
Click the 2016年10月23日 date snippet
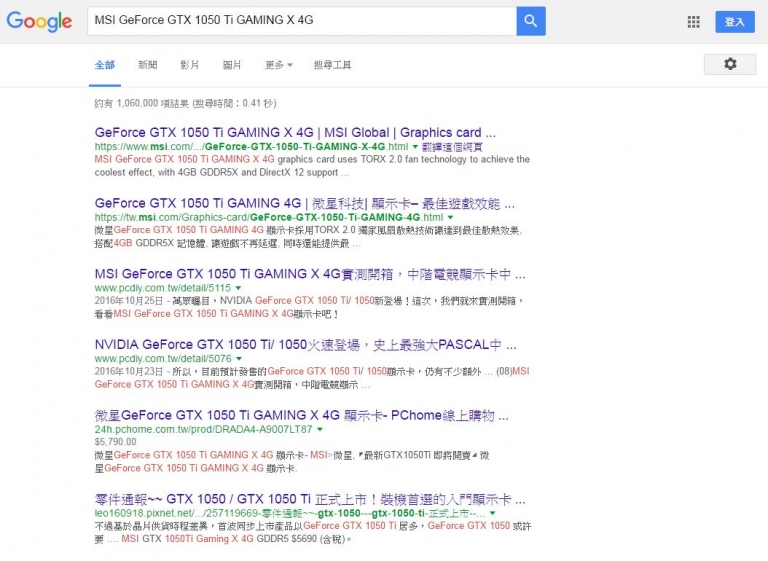coord(129,371)
